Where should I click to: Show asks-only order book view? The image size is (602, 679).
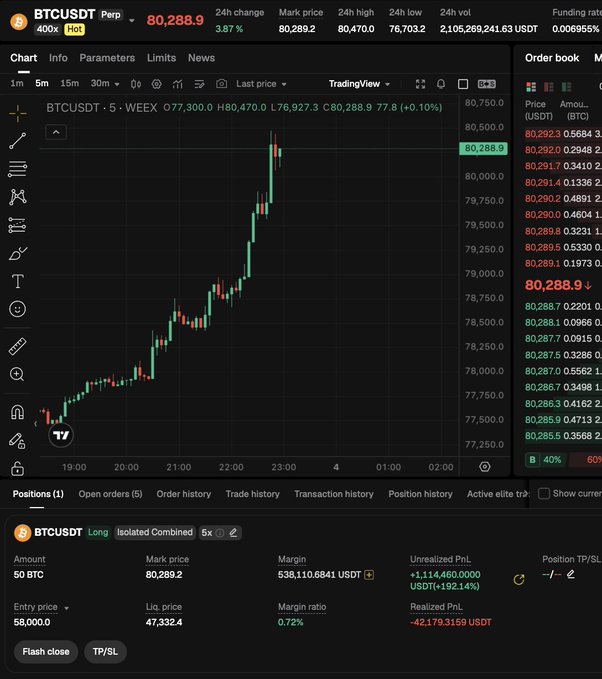549,87
